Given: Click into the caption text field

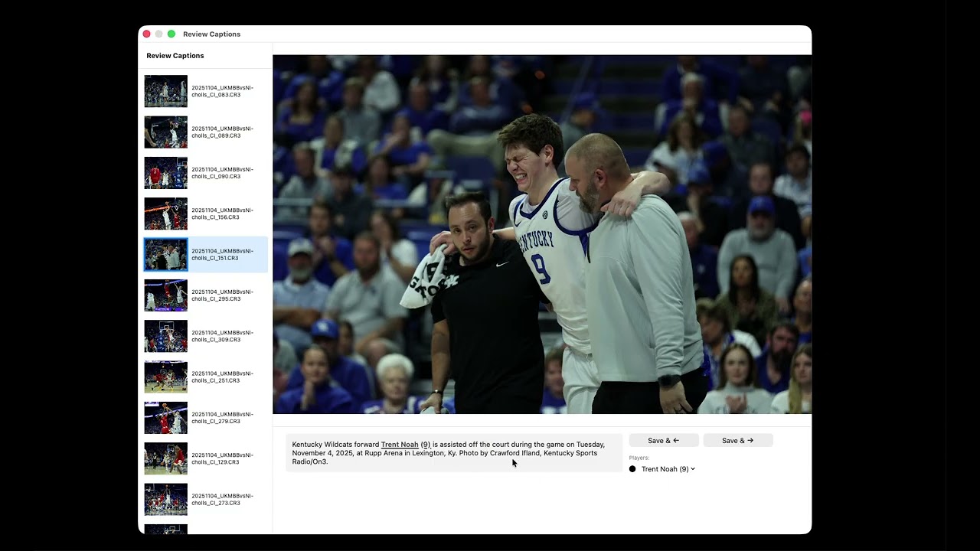Looking at the screenshot, I should click(454, 453).
